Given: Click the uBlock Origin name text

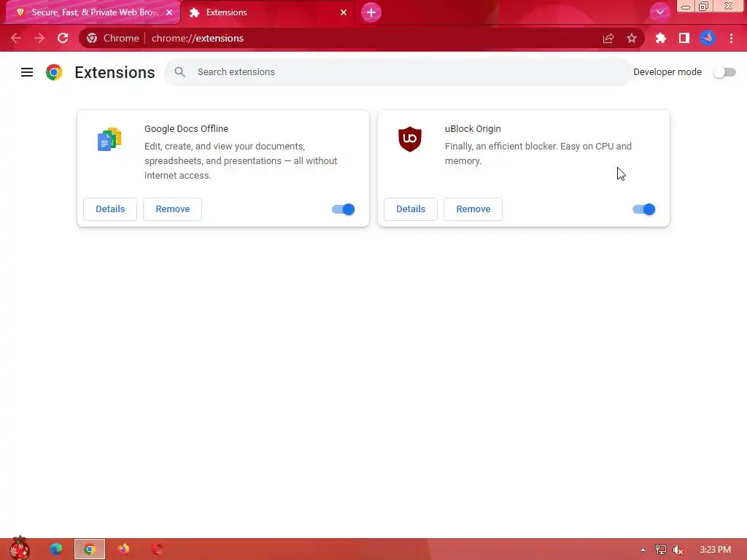Looking at the screenshot, I should [473, 128].
